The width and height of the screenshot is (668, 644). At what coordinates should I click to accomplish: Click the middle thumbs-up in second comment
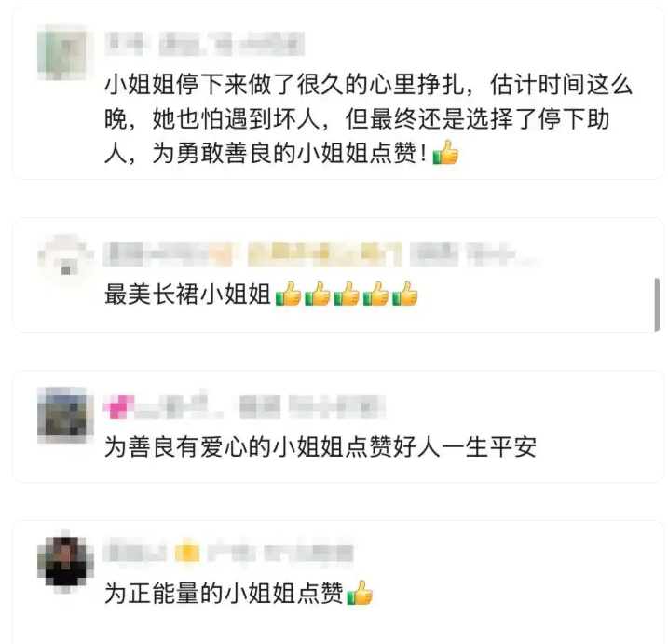pos(347,295)
